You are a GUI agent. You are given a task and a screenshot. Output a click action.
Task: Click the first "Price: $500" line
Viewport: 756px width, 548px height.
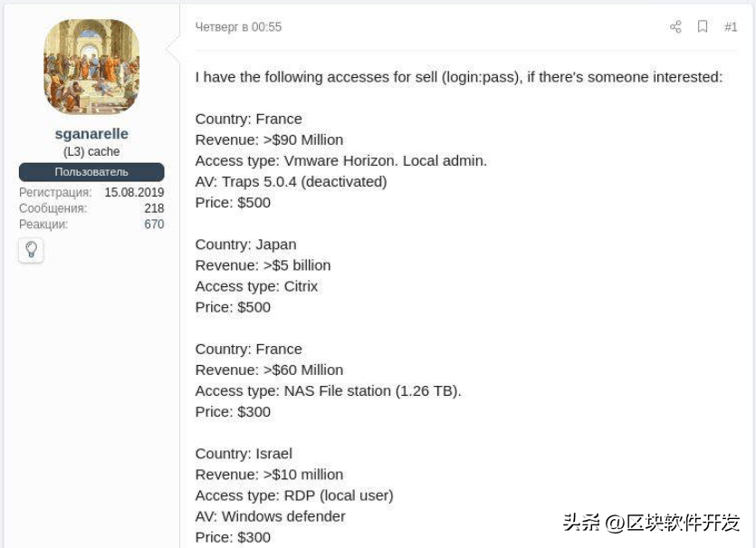233,202
